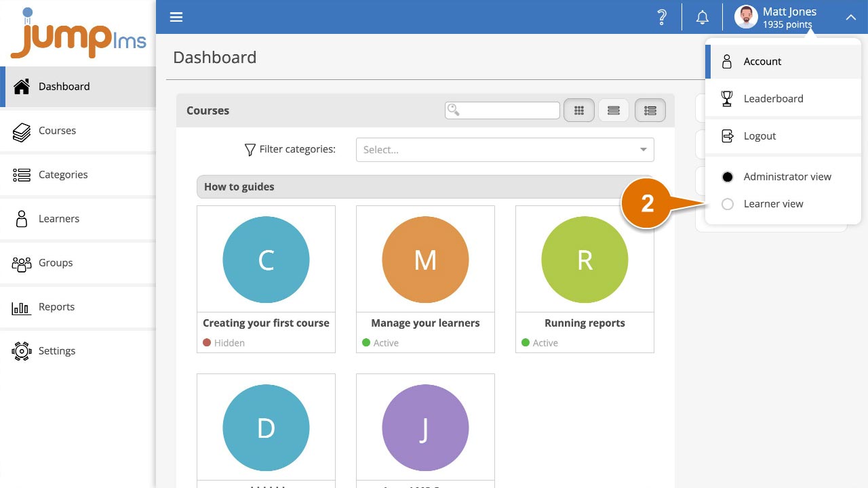Click the Settings gear icon
Viewport: 868px width, 488px height.
pos(22,351)
